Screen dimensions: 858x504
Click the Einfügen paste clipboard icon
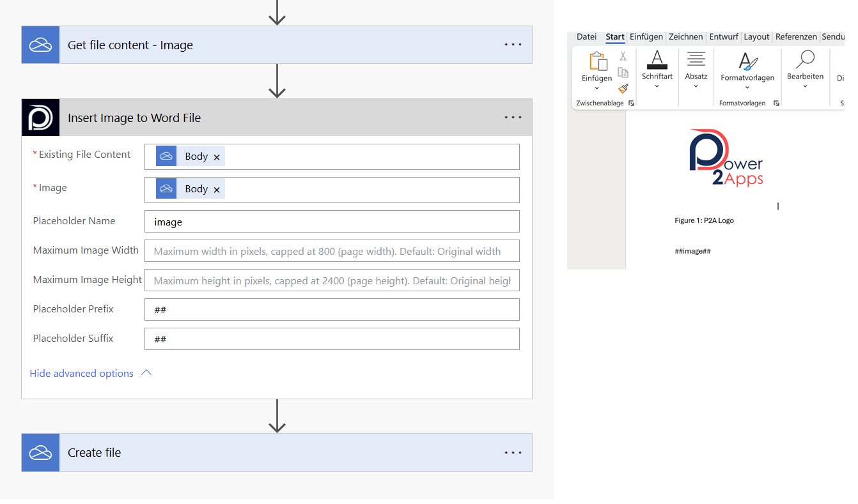point(597,62)
